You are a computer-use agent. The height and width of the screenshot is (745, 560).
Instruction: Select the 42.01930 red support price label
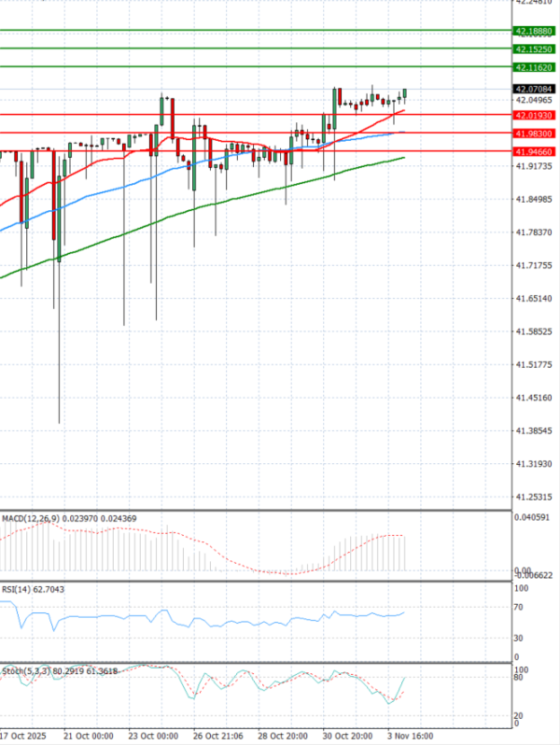[534, 115]
